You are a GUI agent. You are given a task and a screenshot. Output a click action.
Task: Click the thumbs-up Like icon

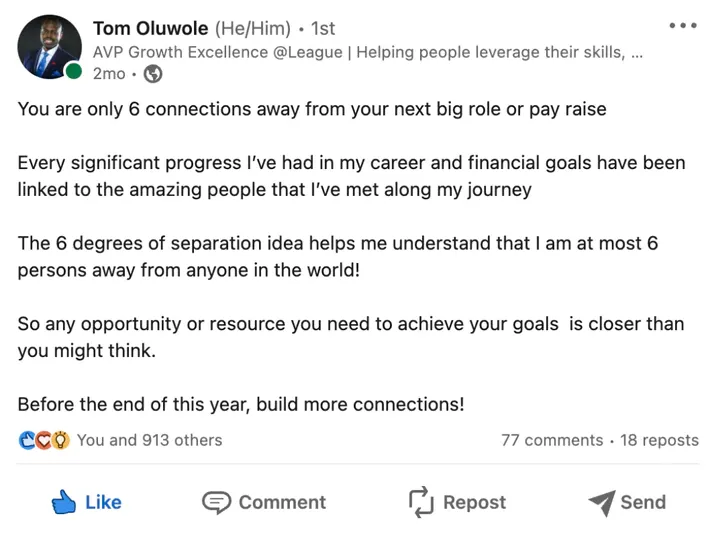point(63,502)
